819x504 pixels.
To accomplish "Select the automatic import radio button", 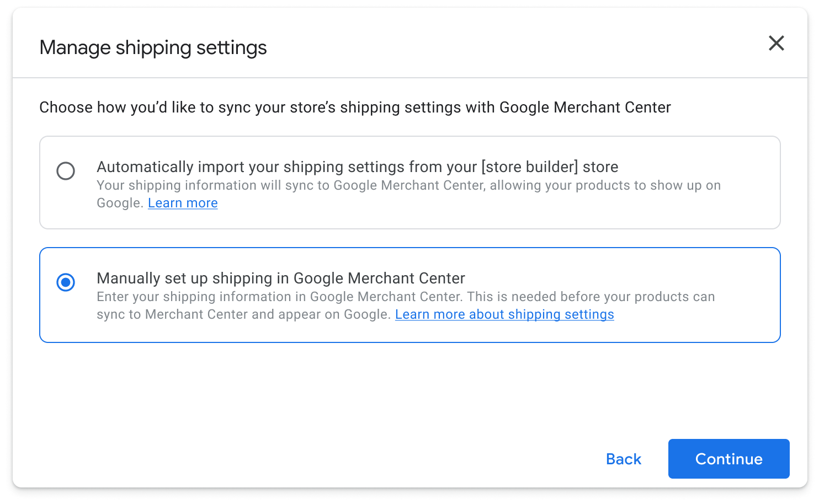I will click(x=66, y=171).
